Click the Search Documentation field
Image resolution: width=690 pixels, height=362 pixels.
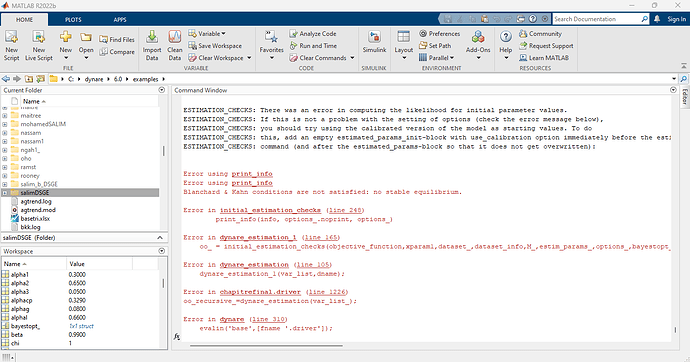point(597,19)
